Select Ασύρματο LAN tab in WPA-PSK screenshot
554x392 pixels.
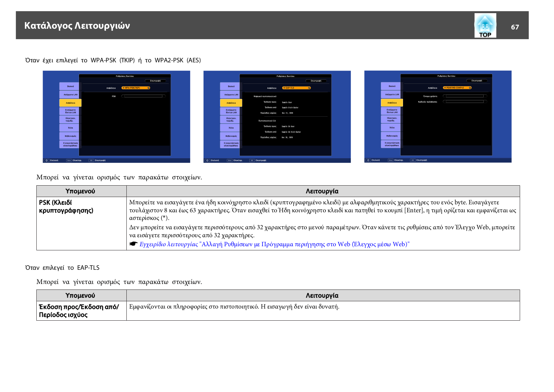click(70, 95)
